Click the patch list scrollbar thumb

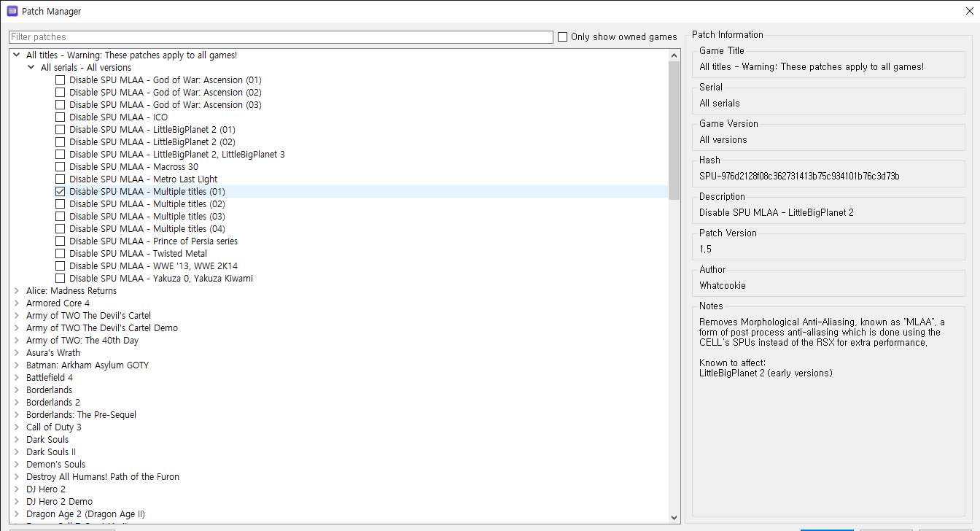(x=674, y=131)
